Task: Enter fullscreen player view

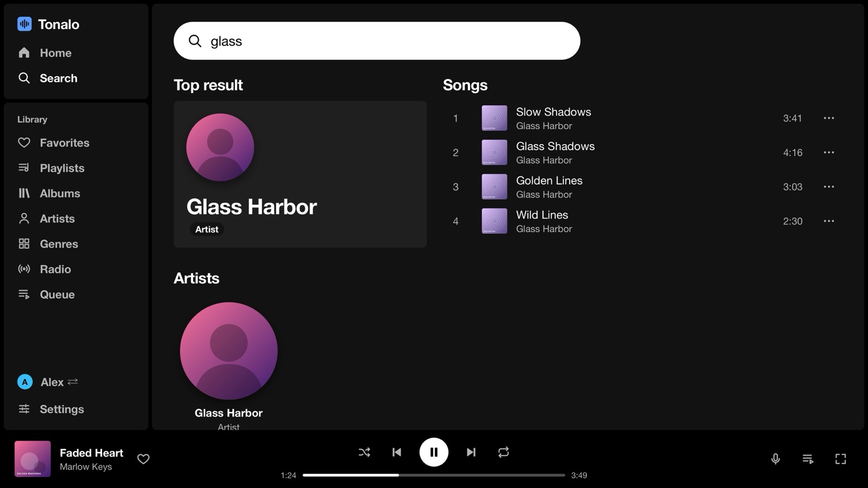Action: 840,459
